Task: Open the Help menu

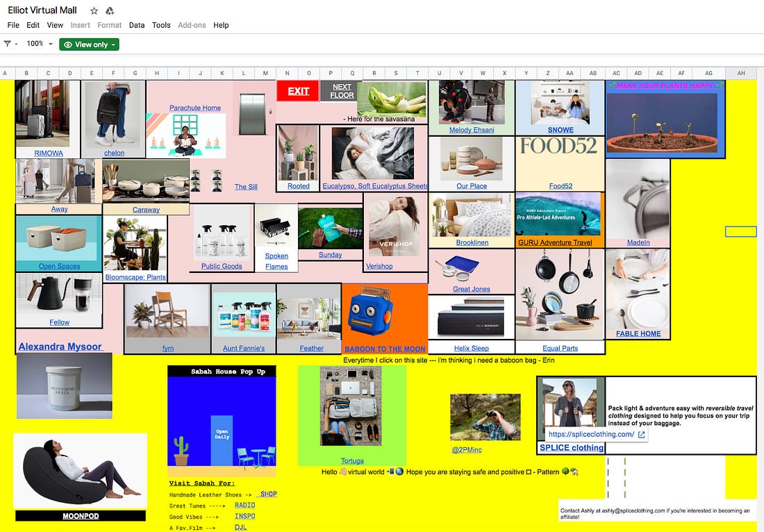Action: coord(221,25)
